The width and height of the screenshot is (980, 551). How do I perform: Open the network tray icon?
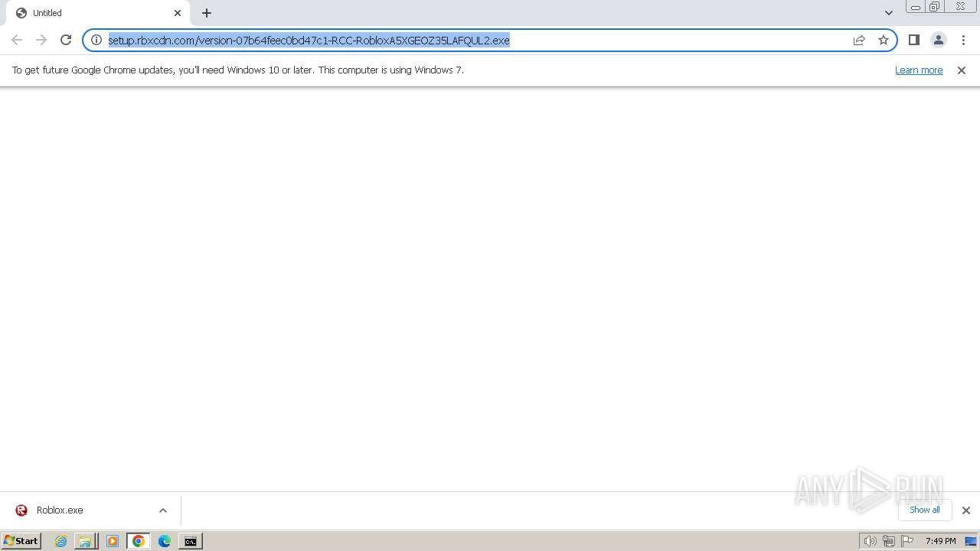(888, 541)
